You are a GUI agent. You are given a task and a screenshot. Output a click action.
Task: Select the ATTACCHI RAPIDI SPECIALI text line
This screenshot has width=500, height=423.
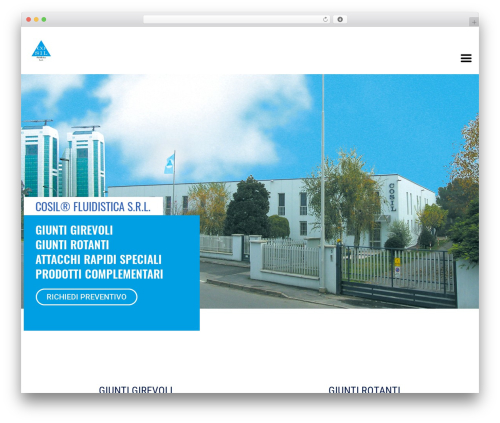[x=98, y=260]
